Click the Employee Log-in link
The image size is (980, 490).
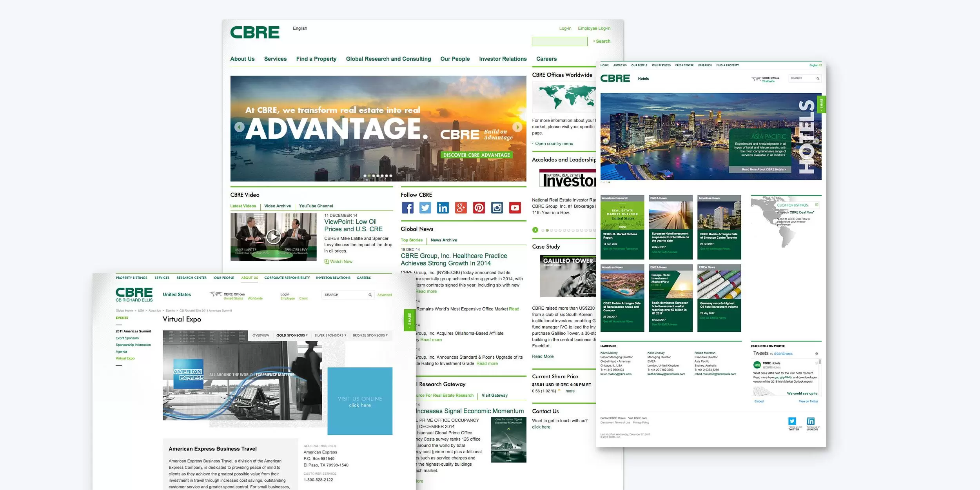[594, 28]
